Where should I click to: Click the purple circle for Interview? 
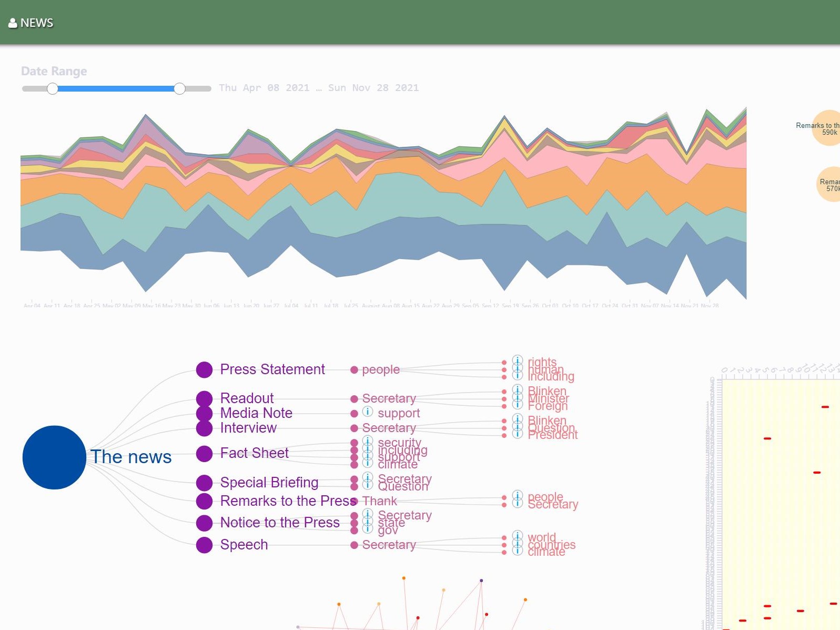(204, 428)
